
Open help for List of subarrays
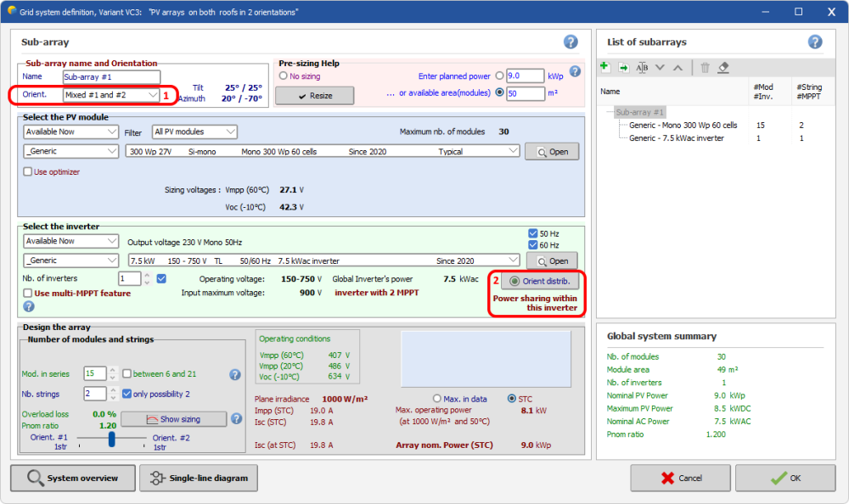tap(815, 42)
